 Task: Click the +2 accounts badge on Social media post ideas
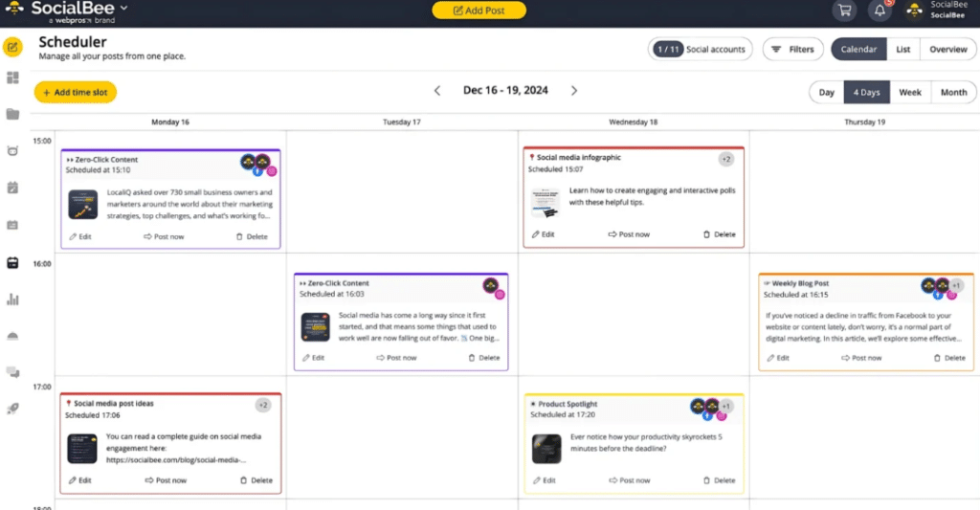click(263, 406)
